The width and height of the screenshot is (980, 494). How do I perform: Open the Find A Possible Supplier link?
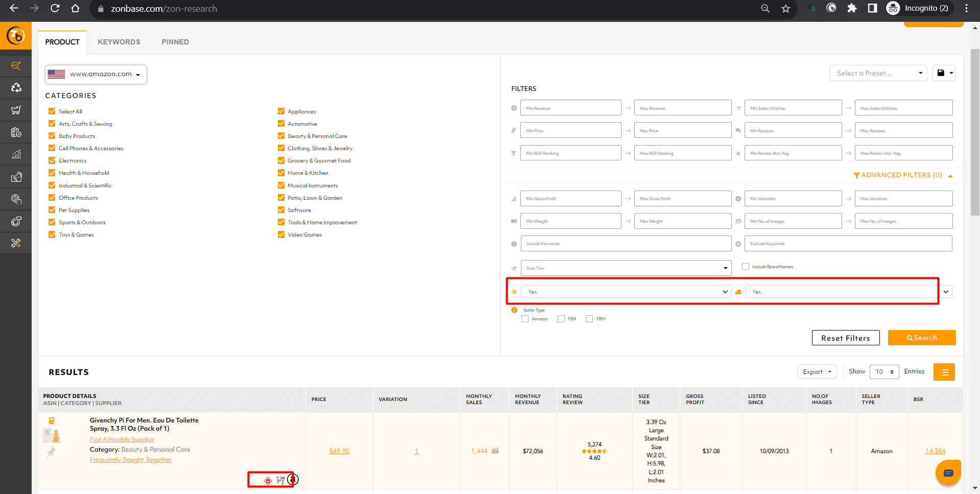point(122,439)
